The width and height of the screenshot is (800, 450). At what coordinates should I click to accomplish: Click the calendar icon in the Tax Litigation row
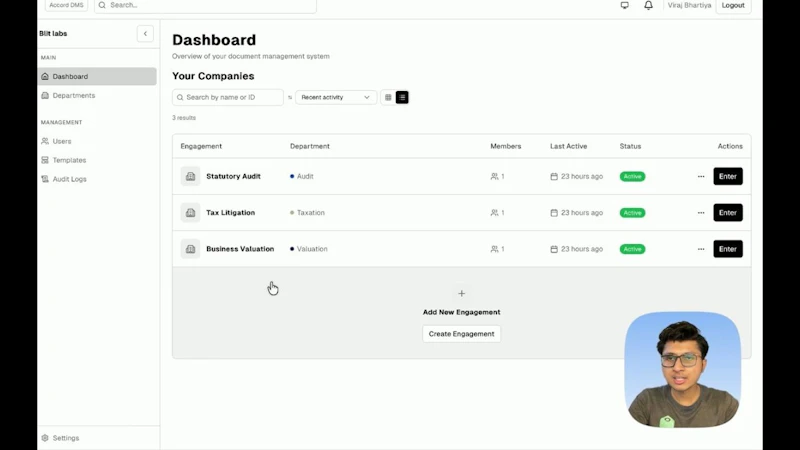coord(554,213)
